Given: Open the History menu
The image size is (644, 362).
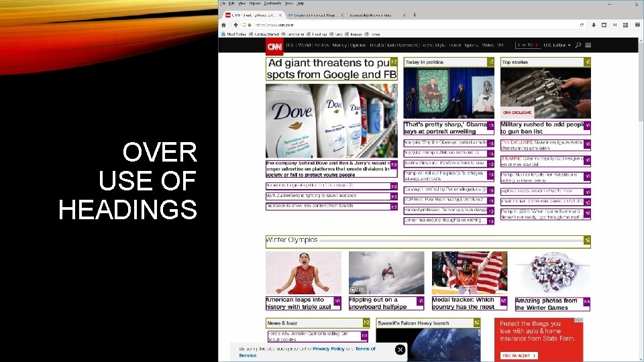Looking at the screenshot, I should point(255,3).
